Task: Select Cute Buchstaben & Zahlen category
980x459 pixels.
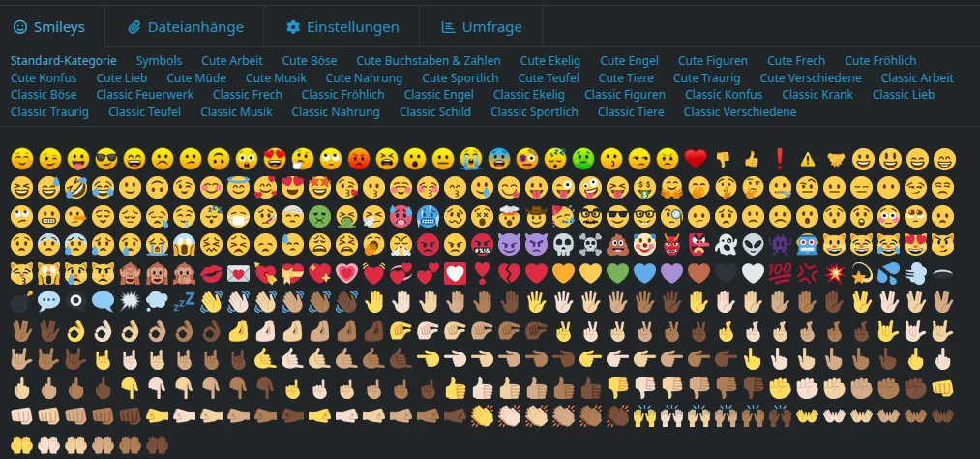Action: pos(429,61)
